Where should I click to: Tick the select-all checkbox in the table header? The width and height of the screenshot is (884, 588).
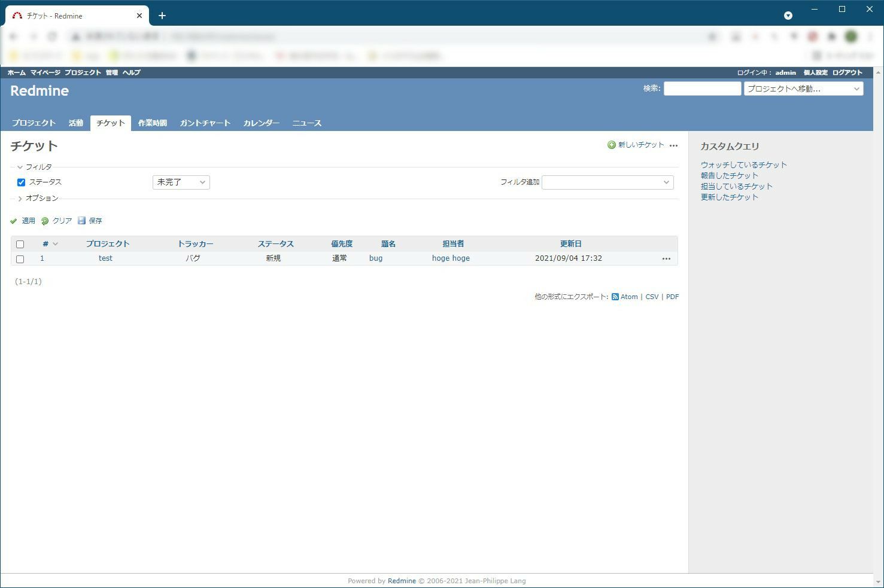20,244
